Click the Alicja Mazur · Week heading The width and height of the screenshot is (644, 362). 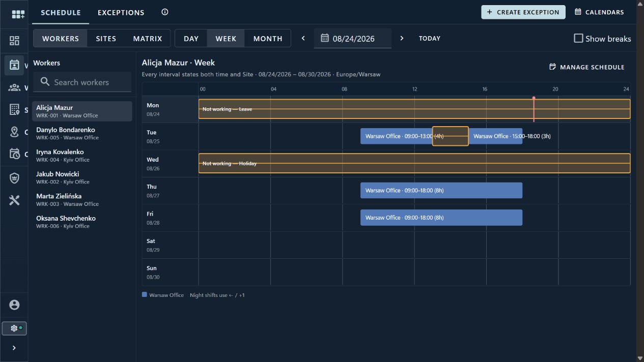pyautogui.click(x=178, y=63)
